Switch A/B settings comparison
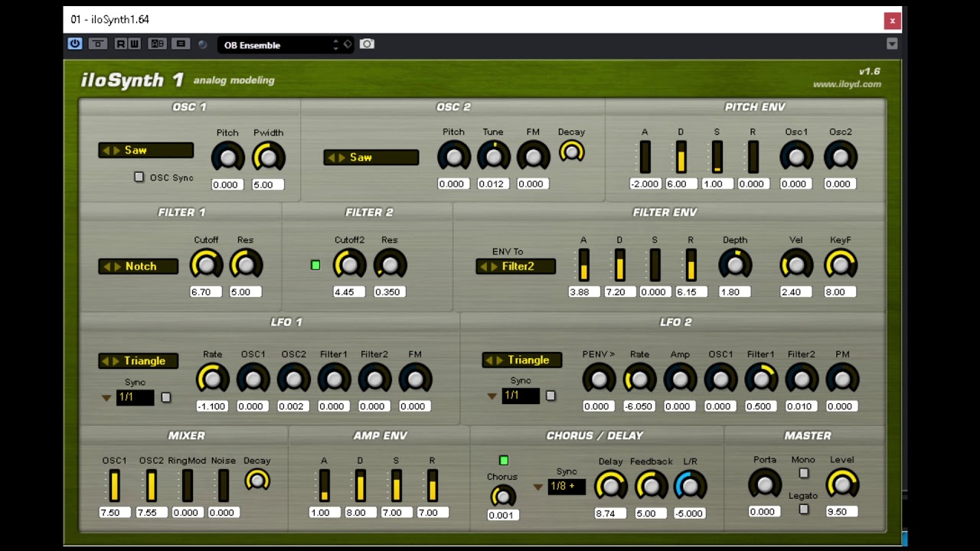Viewport: 980px width, 551px height. (158, 44)
